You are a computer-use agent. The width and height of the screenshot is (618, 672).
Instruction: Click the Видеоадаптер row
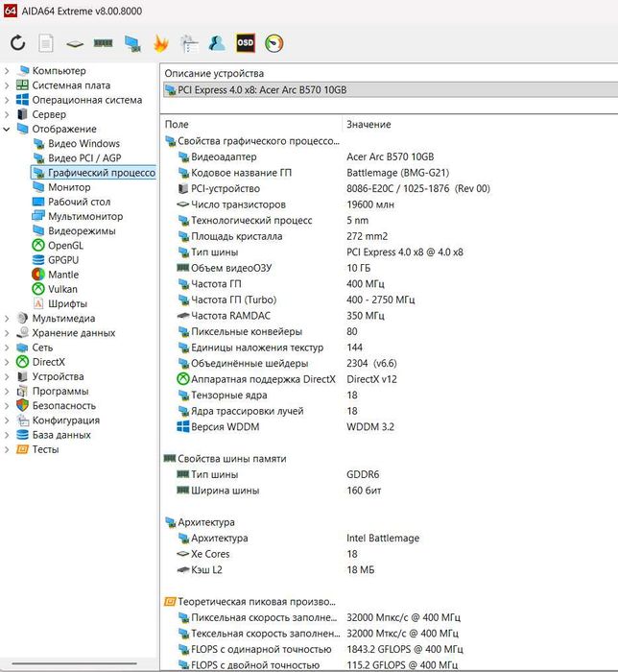(x=390, y=156)
